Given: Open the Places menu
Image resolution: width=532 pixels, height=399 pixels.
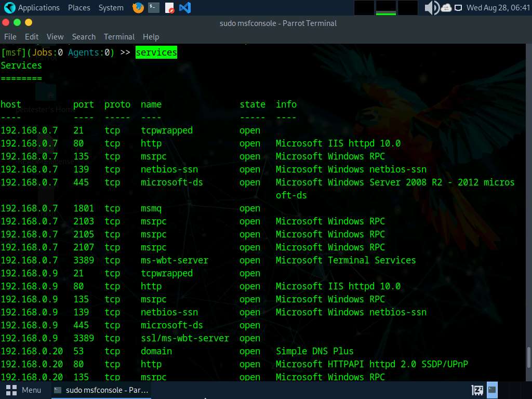Looking at the screenshot, I should point(79,7).
